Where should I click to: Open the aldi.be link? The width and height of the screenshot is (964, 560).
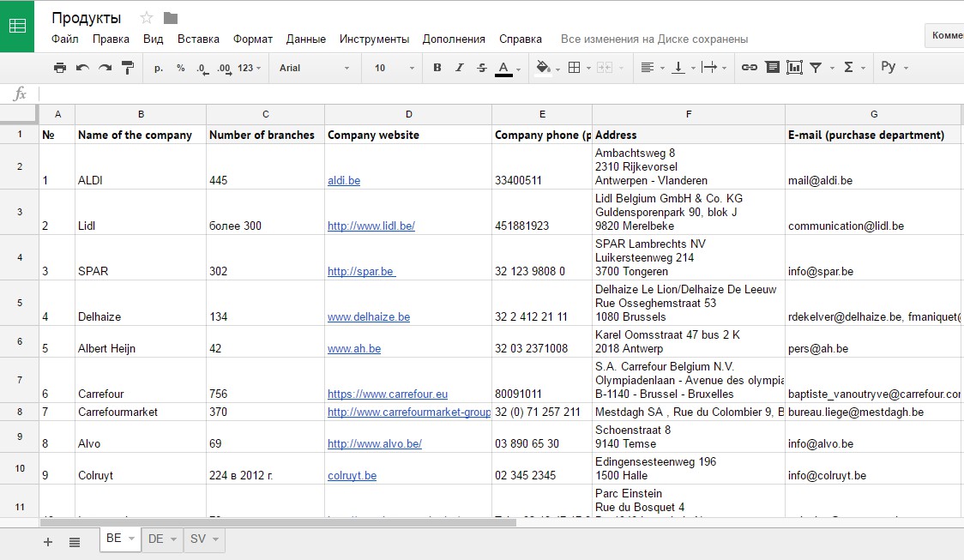pyautogui.click(x=344, y=181)
